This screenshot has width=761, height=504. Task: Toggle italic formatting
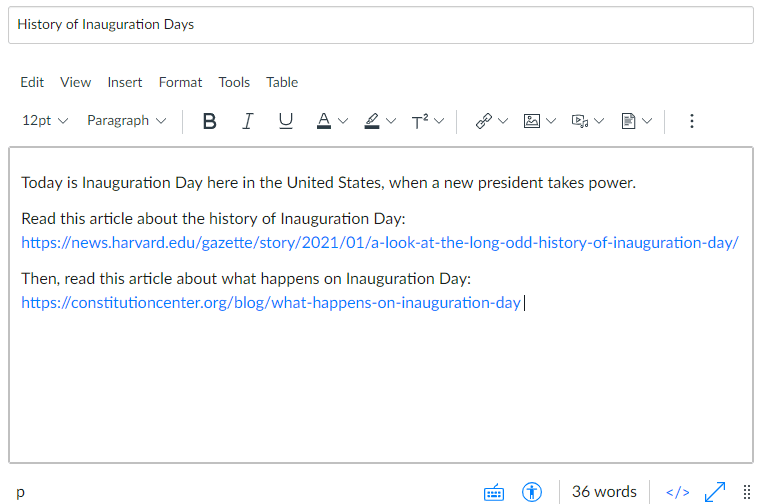pos(248,121)
